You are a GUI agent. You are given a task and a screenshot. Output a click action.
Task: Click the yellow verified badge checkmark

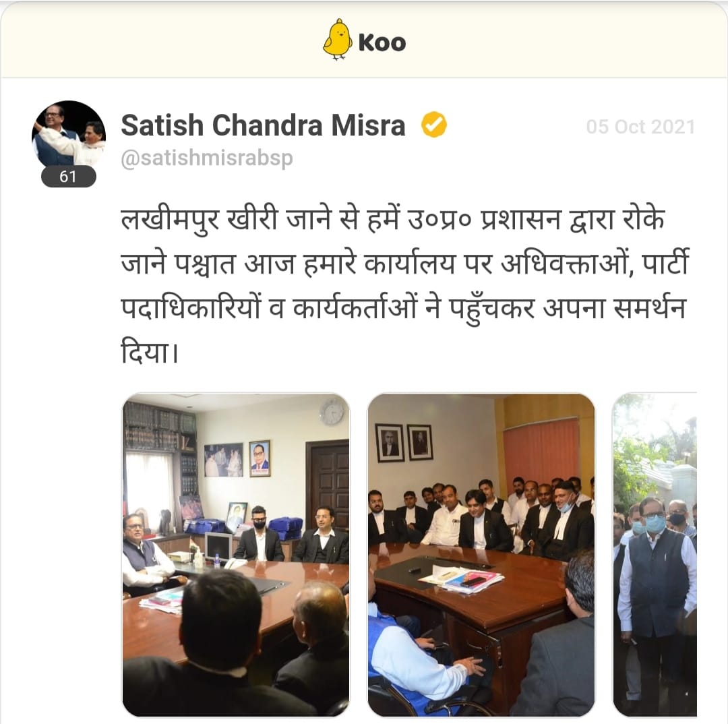(x=433, y=125)
